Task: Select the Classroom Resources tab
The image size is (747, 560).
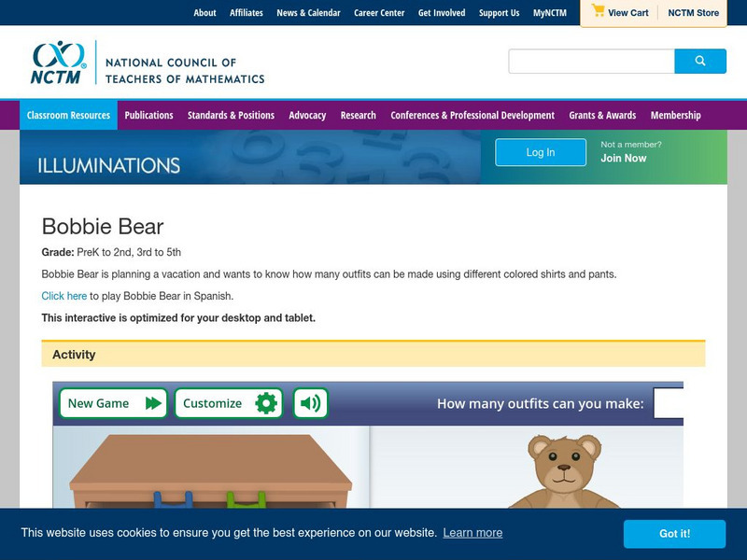Action: click(x=68, y=115)
